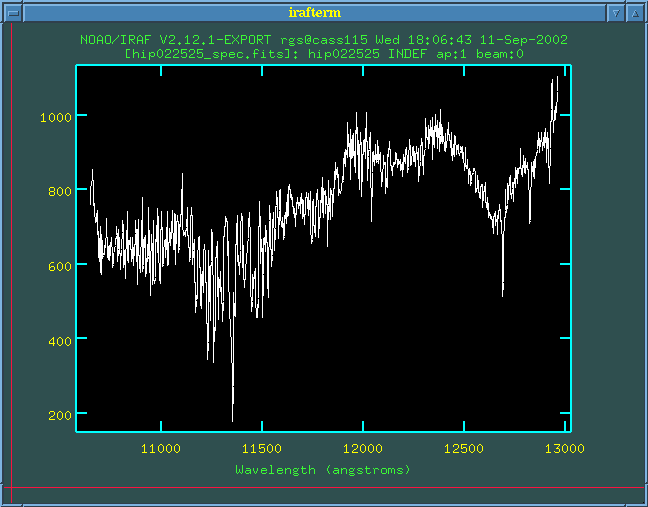Click the irafterm title bar text
The width and height of the screenshot is (648, 507).
(x=316, y=13)
